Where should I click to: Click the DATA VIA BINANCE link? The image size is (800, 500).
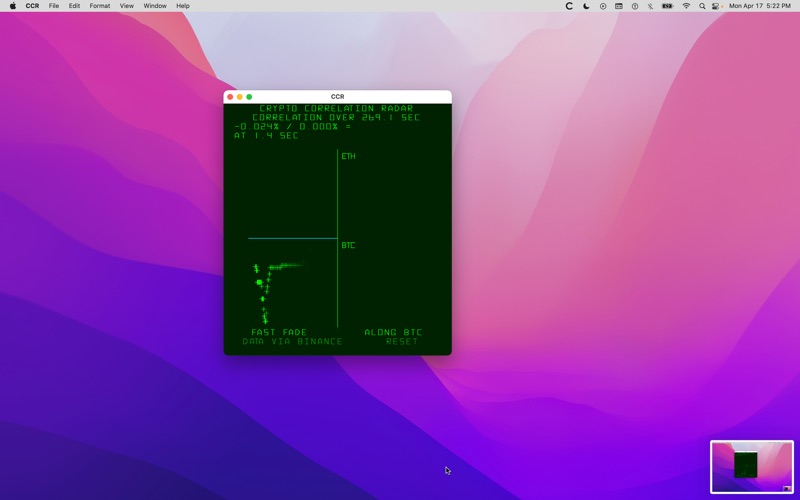[292, 342]
